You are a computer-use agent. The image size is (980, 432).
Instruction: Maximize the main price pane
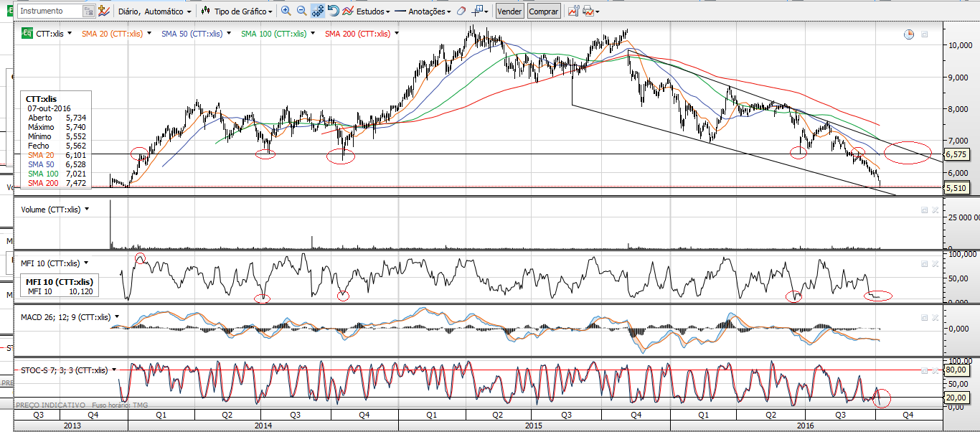[925, 34]
